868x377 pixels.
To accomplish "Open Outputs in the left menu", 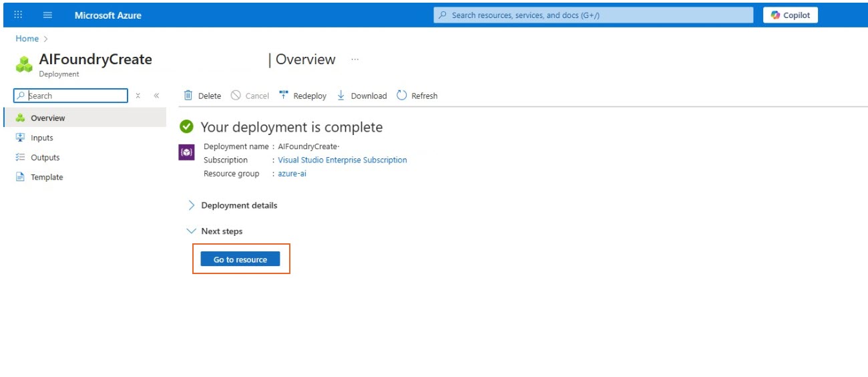I will [45, 158].
